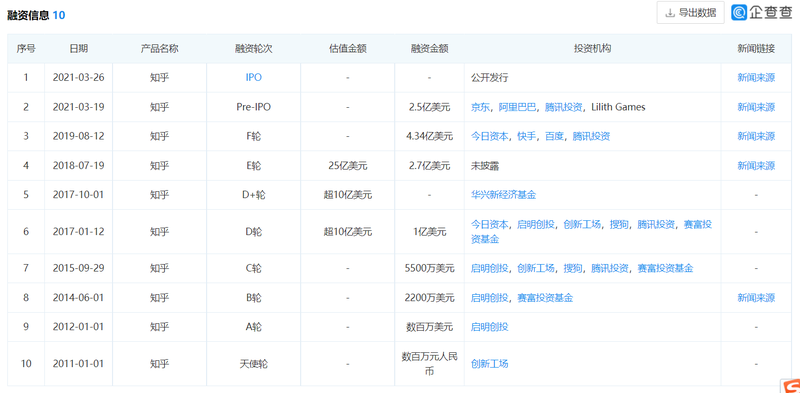Select the 数百万元人民币 amount cell

click(x=430, y=364)
